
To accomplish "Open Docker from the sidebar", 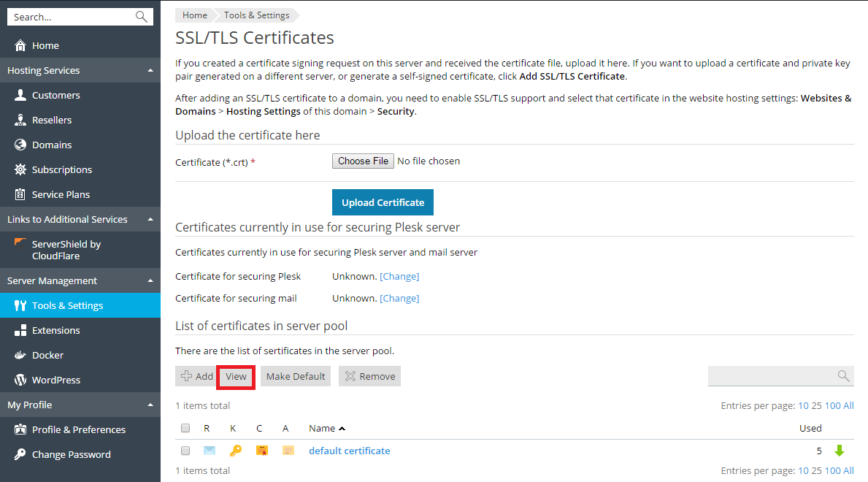I will (x=47, y=355).
